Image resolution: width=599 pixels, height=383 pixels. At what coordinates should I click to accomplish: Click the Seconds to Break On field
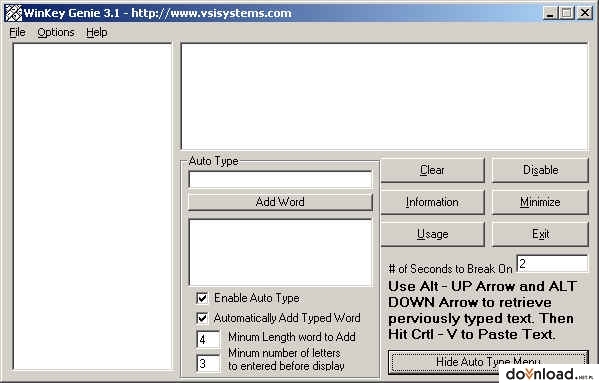pos(552,263)
